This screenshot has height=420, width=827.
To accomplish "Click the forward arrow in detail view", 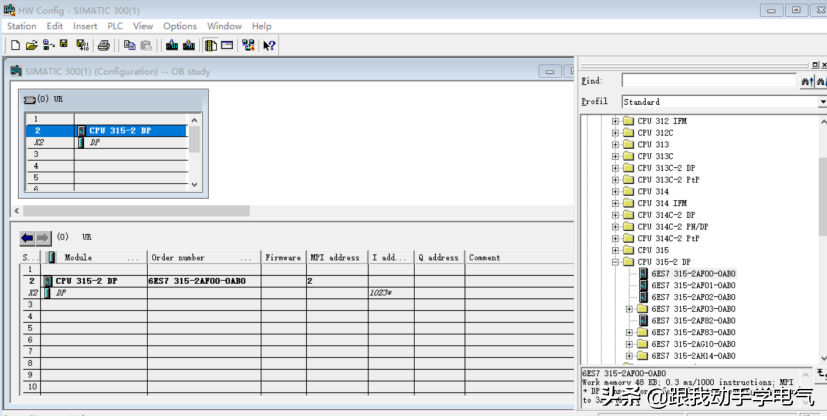I will tap(43, 238).
